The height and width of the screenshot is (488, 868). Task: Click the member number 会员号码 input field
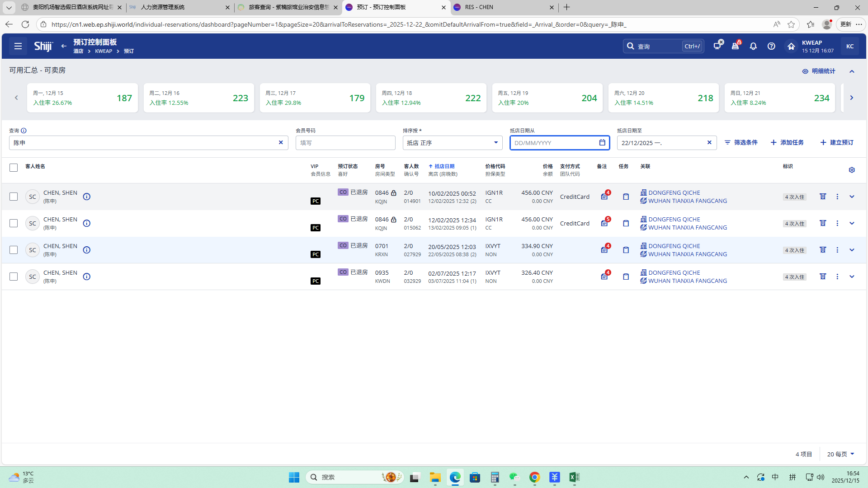click(x=345, y=143)
